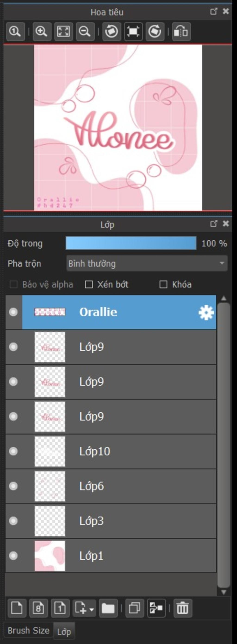The width and height of the screenshot is (237, 644).
Task: Reset navigator zoom to 100%
Action: (x=15, y=31)
